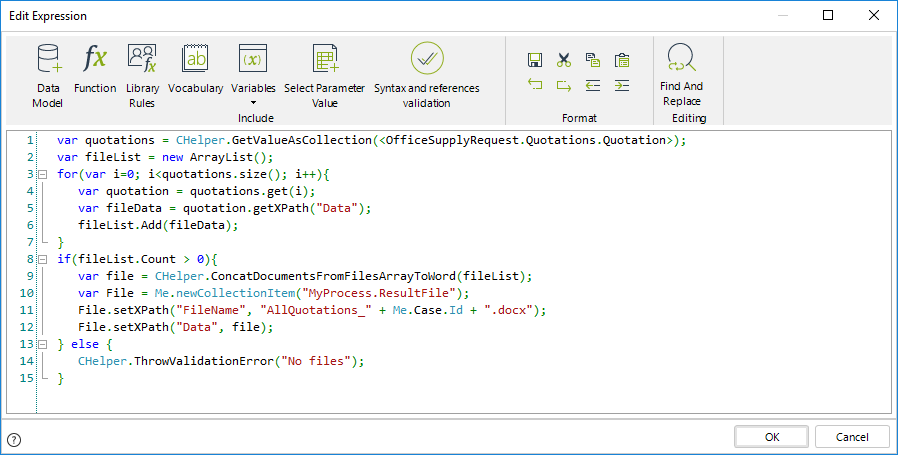Click the Cut scissors icon

coord(564,60)
